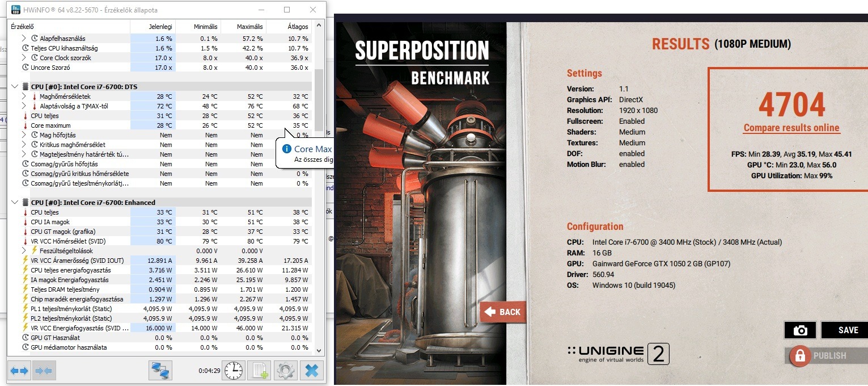Click the 4704 benchmark score
868x386 pixels.
(791, 104)
